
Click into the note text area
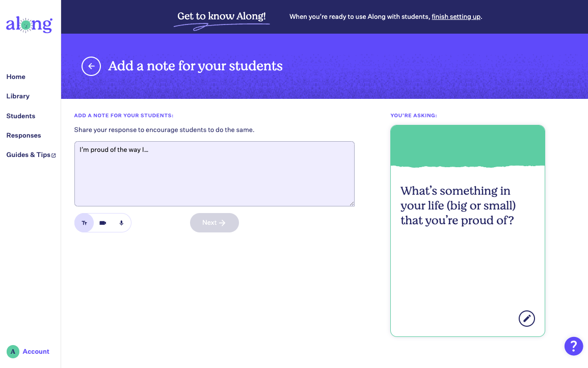point(214,174)
